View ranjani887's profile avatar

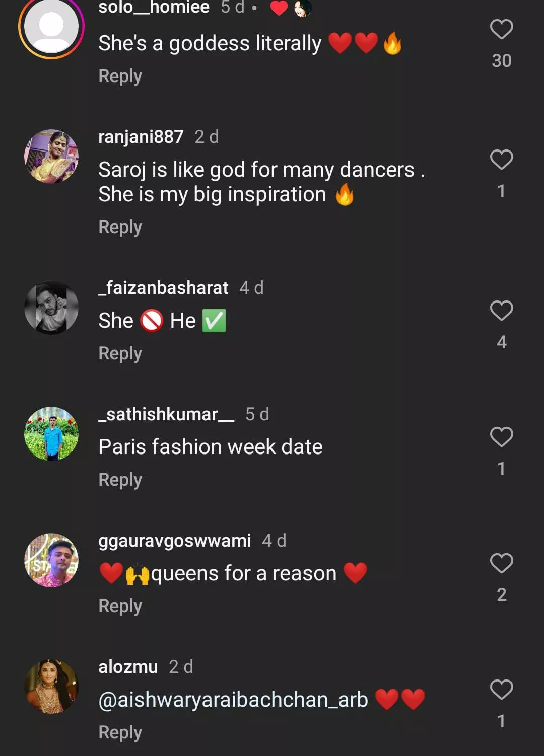(x=51, y=157)
